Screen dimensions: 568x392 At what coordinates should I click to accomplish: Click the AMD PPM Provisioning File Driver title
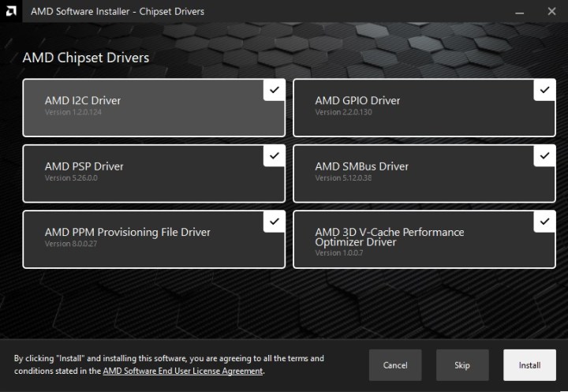coord(127,233)
